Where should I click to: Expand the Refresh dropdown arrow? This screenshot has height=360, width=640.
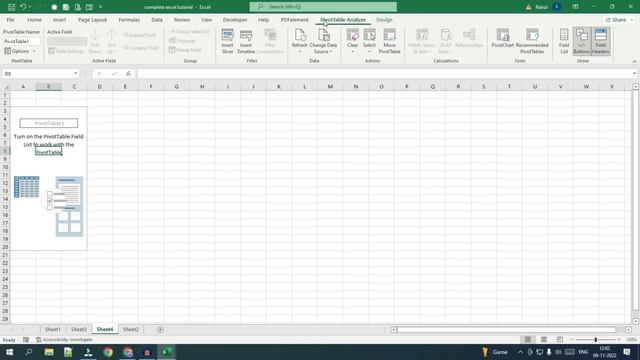[300, 52]
